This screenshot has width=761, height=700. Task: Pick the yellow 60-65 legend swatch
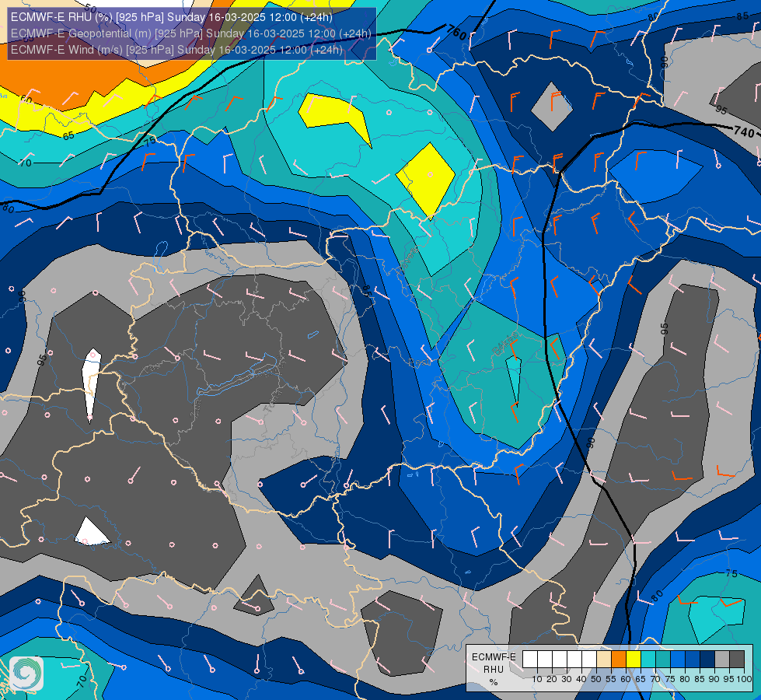coord(634,660)
